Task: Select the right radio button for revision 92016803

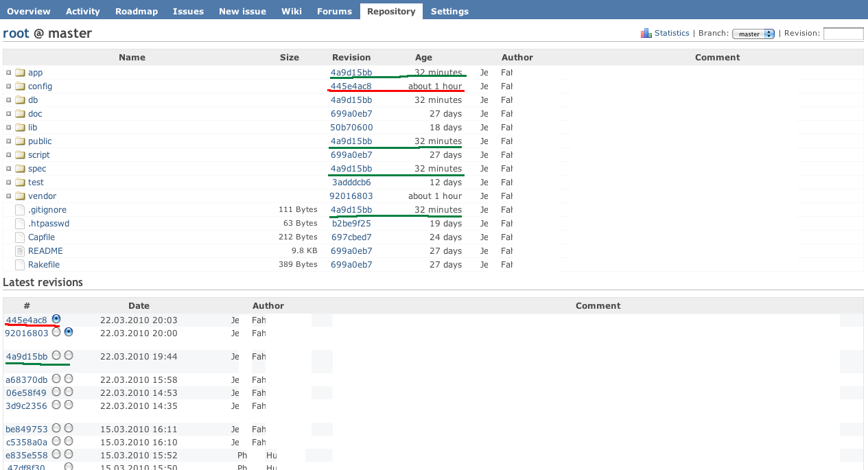Action: [x=69, y=332]
